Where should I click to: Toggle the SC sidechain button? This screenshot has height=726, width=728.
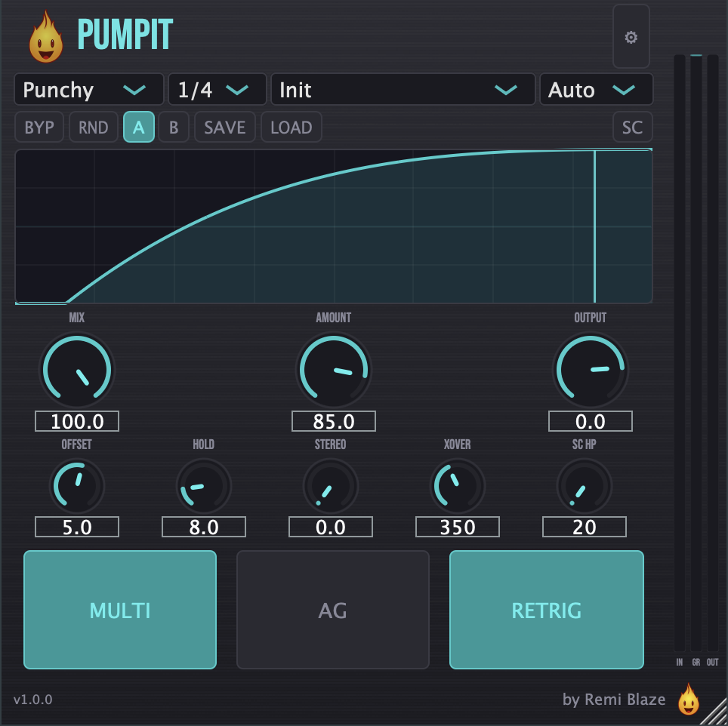pyautogui.click(x=632, y=127)
